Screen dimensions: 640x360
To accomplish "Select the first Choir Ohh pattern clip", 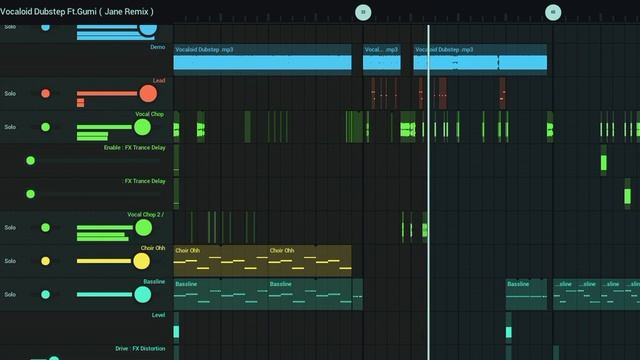I will (221, 261).
